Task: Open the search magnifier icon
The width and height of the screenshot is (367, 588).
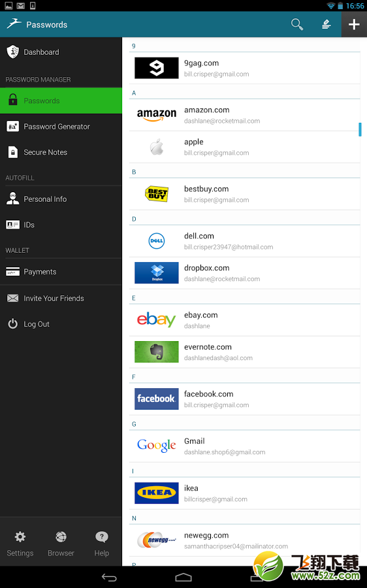Action: tap(297, 24)
